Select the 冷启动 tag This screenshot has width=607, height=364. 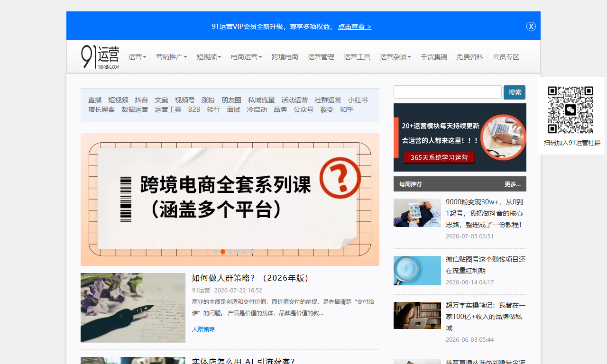tap(257, 109)
